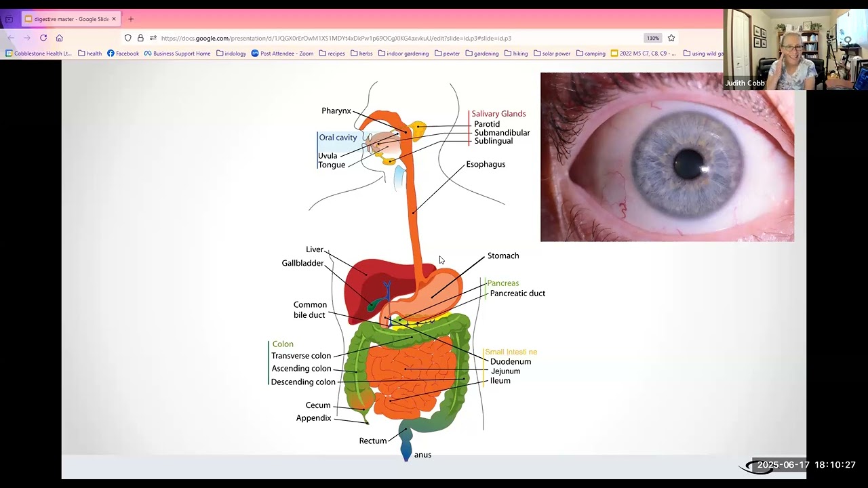Click the Submandibular label
Viewport: 868px width, 488px height.
pyautogui.click(x=502, y=133)
